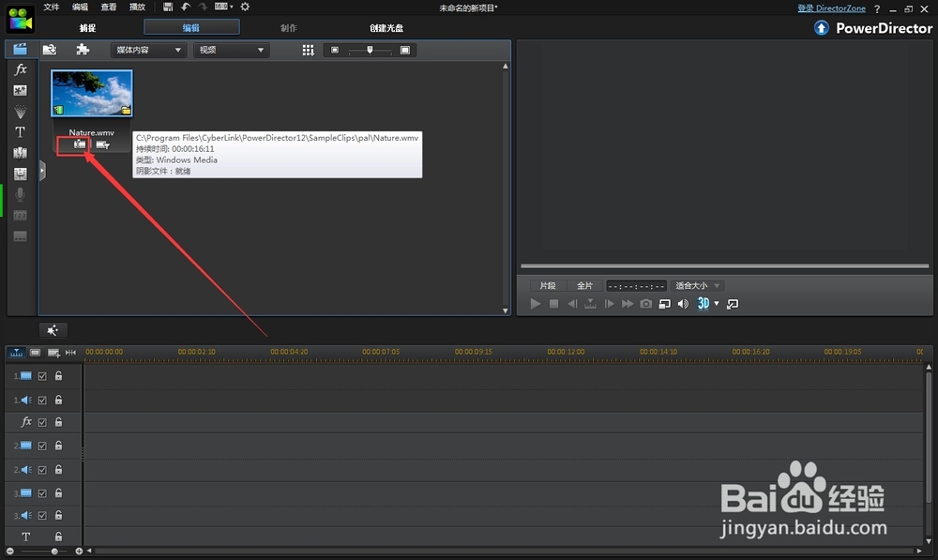
Task: Open the 查看 menu
Action: (108, 8)
